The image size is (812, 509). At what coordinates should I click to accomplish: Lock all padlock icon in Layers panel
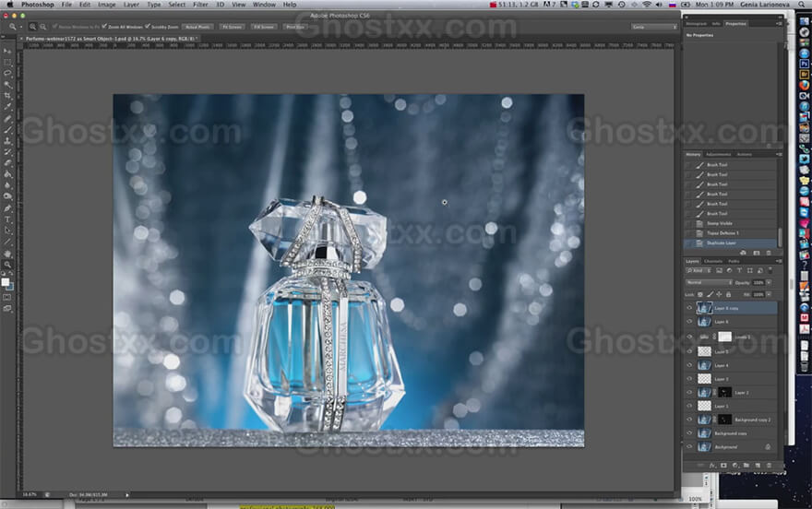tap(728, 294)
